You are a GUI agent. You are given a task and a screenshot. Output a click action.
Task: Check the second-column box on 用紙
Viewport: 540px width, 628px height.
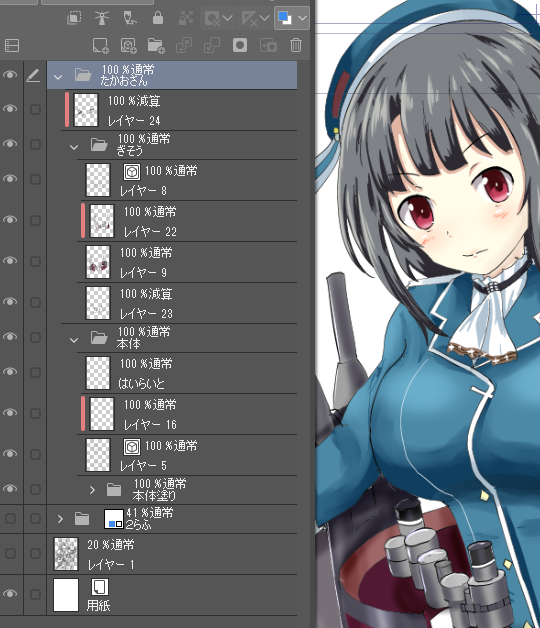tap(35, 594)
